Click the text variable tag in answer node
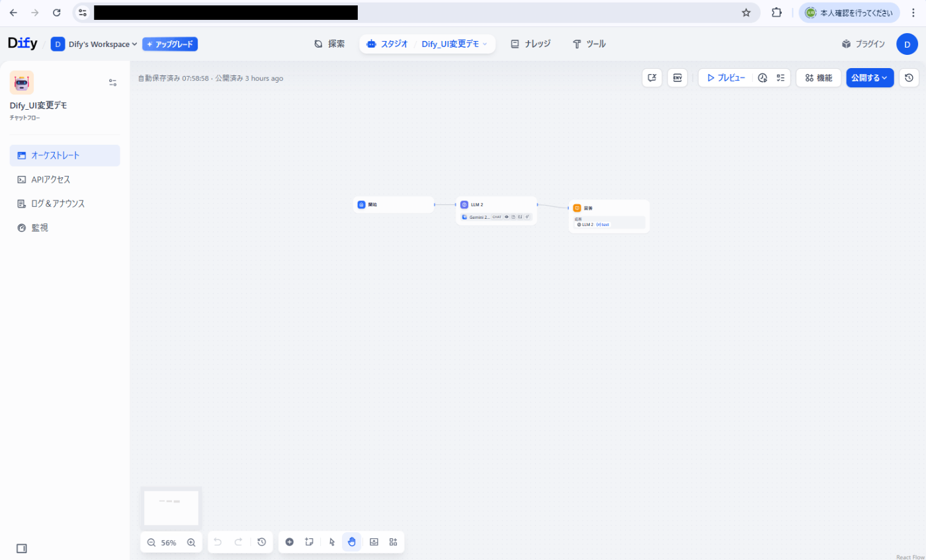Viewport: 926px width, 560px height. click(603, 225)
